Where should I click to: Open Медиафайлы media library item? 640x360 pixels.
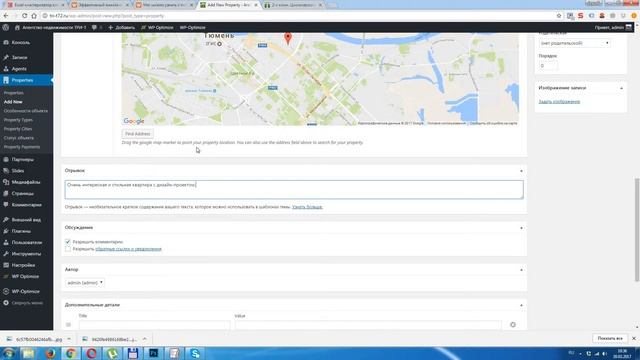point(26,182)
